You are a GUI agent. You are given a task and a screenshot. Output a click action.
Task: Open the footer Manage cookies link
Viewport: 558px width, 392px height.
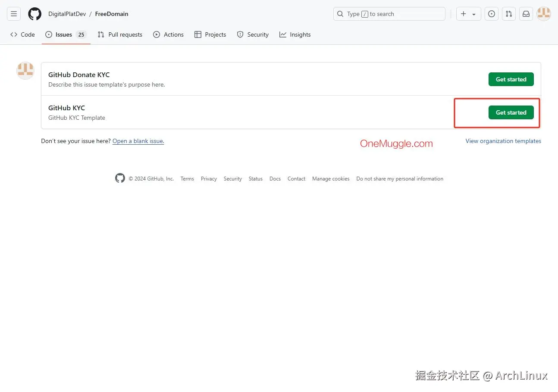[331, 179]
